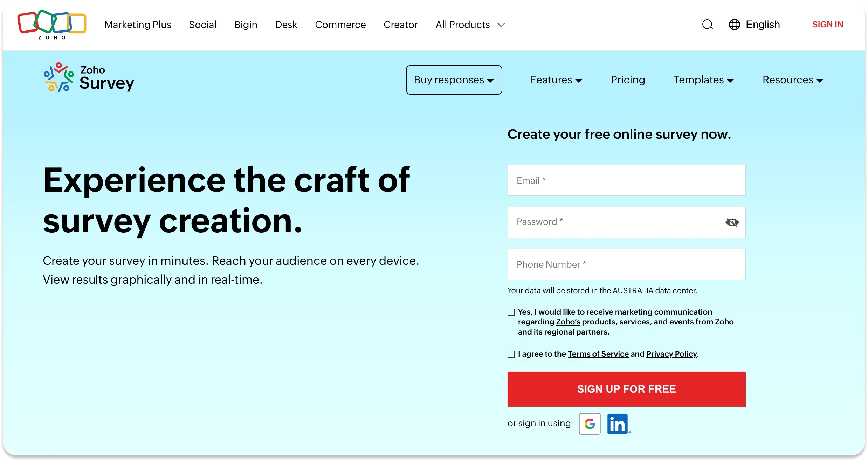This screenshot has width=868, height=461.
Task: Check the Terms of Service agreement checkbox
Action: tap(510, 354)
